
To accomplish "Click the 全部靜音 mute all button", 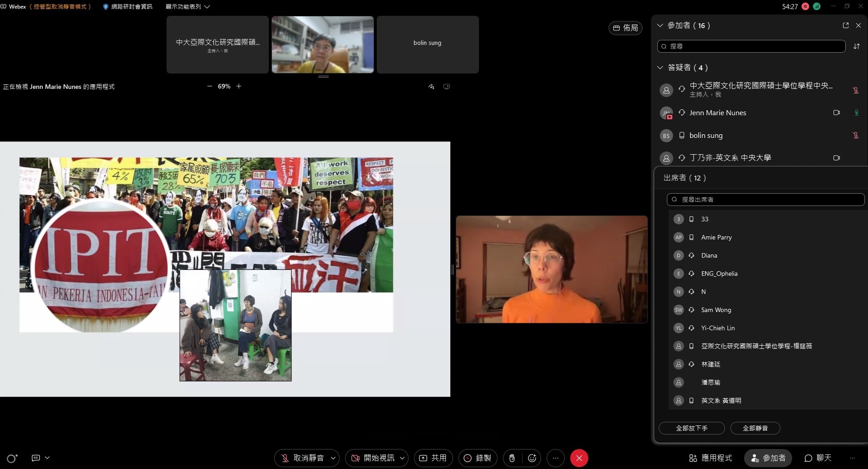I will coord(755,428).
